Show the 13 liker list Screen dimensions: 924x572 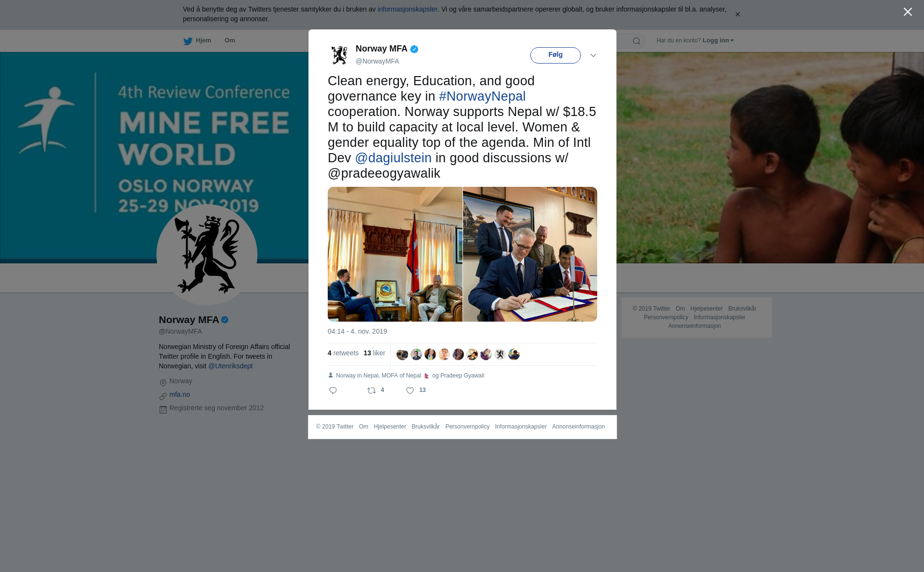coord(374,353)
